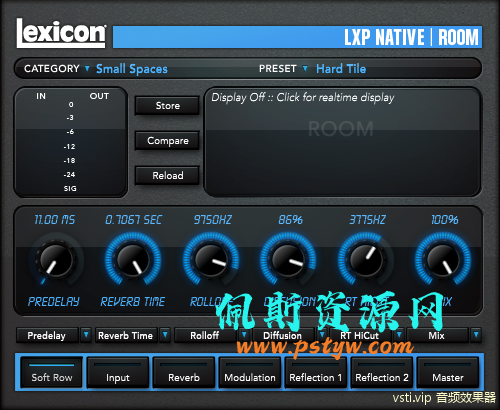Click the PREDELAY knob label
500x410 pixels.
pyautogui.click(x=54, y=302)
